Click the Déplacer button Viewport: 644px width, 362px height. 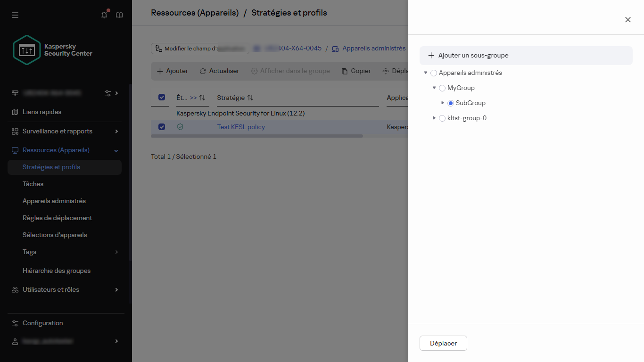click(443, 343)
